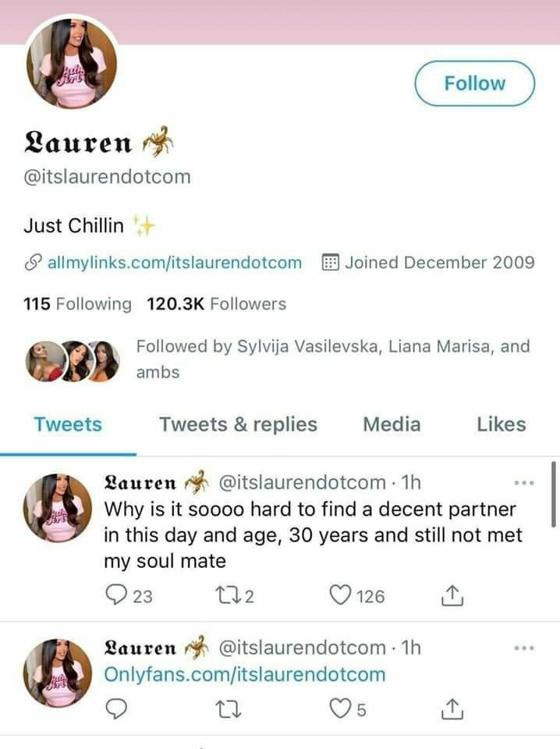Open the Onlyfans.com/itslaurendotcom link
This screenshot has width=560, height=749.
coord(245,674)
